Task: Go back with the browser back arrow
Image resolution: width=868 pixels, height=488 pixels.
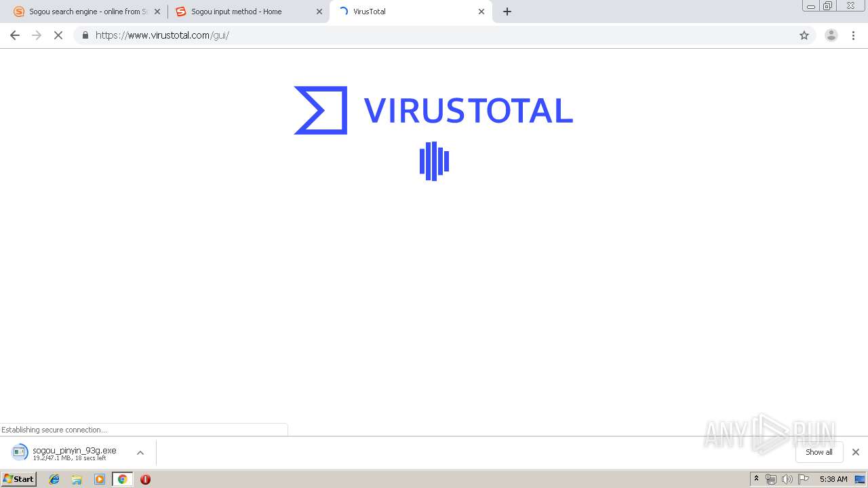Action: (15, 35)
